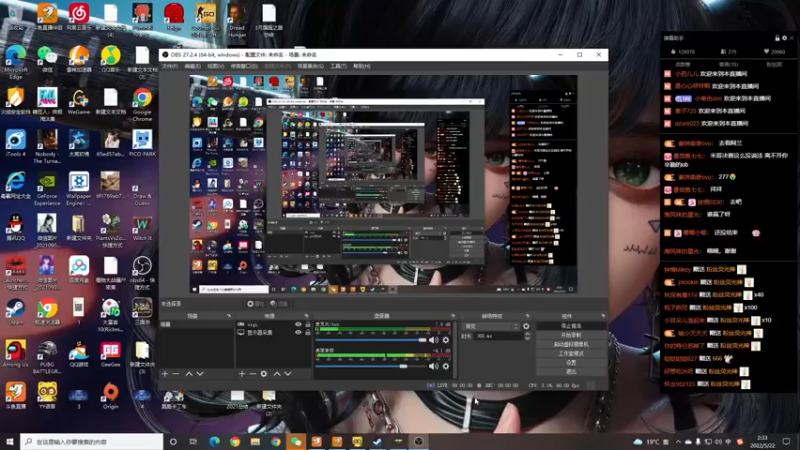This screenshot has height=450, width=800.
Task: Select the 显示器采集 source row
Action: (x=273, y=333)
